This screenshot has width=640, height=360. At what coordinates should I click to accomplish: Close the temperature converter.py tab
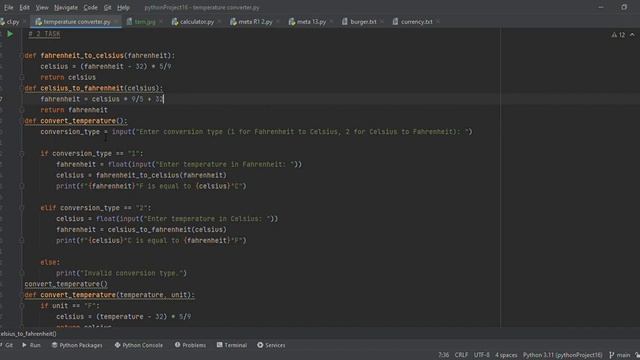[116, 22]
